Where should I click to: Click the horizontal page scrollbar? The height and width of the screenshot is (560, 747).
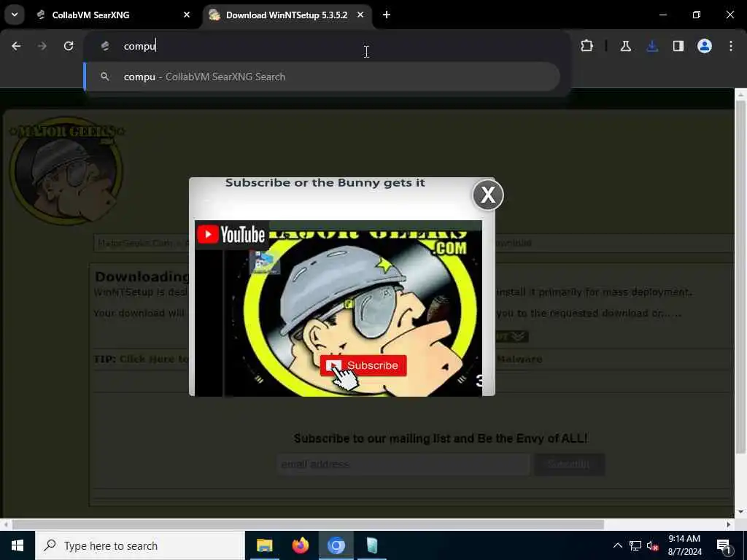pos(308,524)
